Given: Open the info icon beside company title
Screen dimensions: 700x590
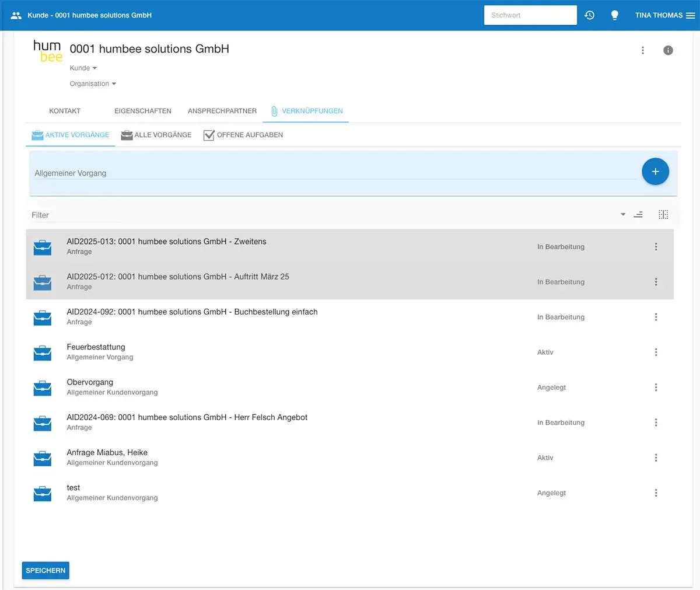Looking at the screenshot, I should coord(668,50).
